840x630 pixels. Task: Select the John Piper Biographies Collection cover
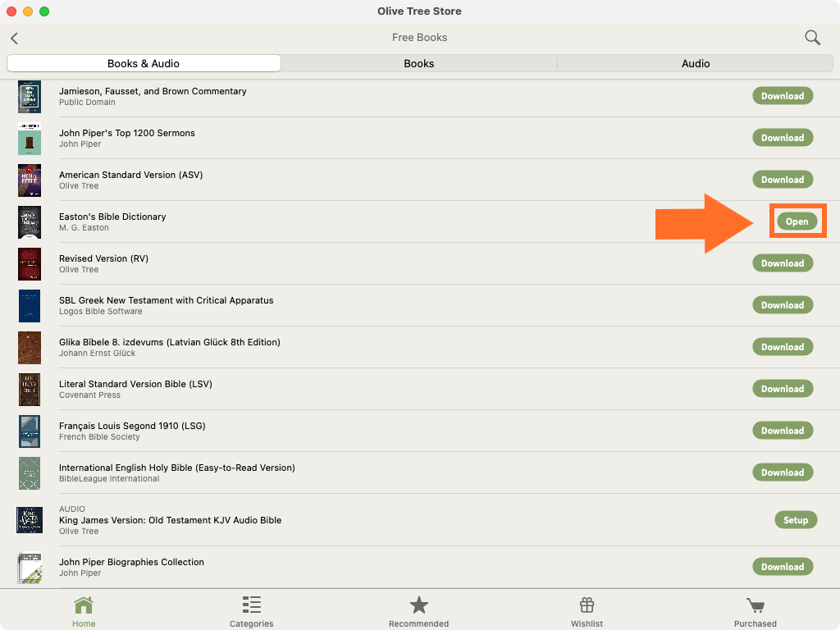30,567
